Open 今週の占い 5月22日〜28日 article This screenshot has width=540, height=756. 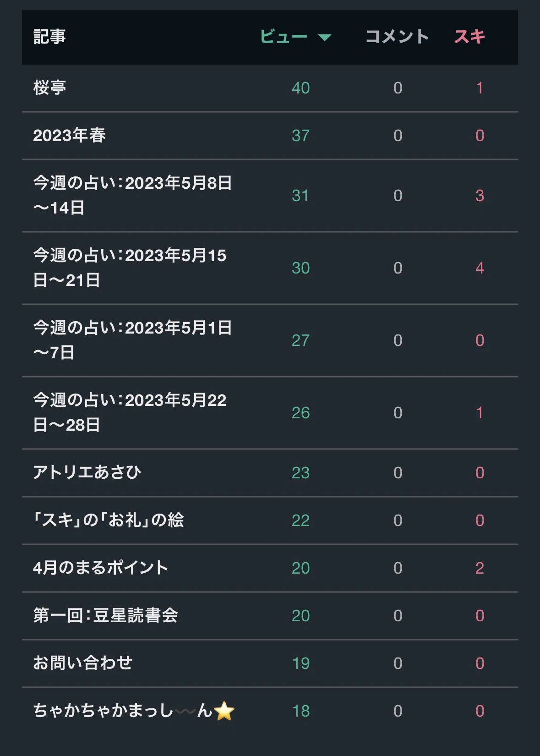click(130, 412)
